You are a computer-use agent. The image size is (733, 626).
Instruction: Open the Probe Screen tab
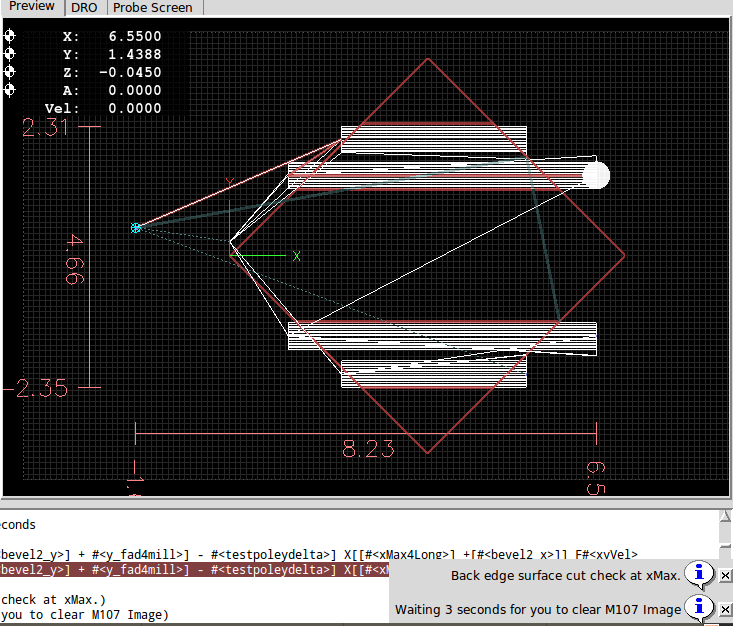[152, 7]
